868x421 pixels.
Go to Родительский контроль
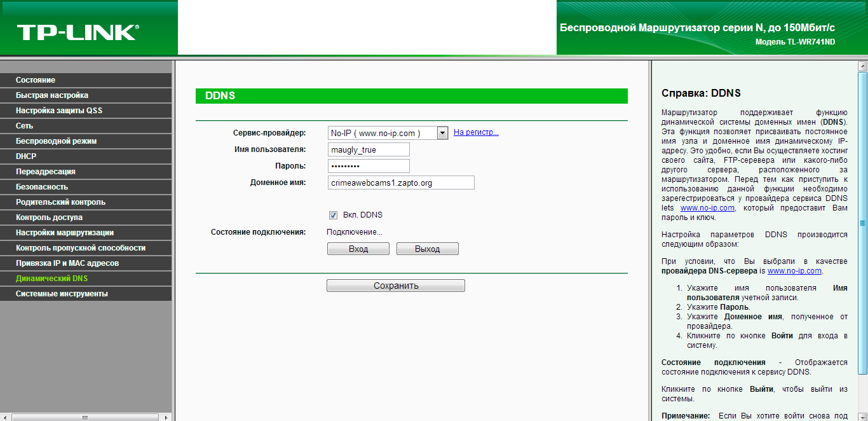pyautogui.click(x=86, y=202)
